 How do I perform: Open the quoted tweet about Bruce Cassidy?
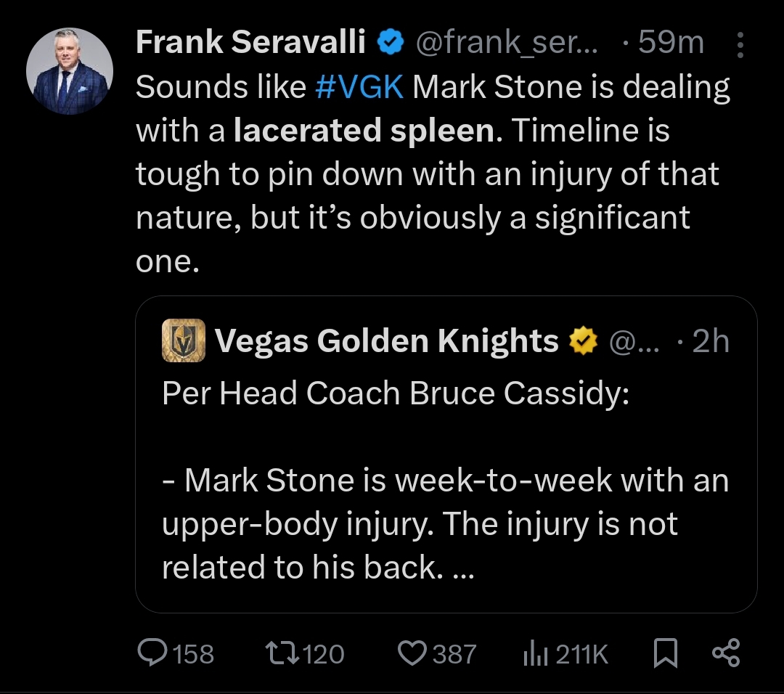(x=446, y=454)
